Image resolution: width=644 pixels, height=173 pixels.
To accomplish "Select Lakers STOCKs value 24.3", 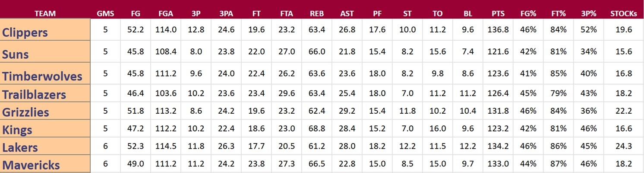I will (x=624, y=147).
